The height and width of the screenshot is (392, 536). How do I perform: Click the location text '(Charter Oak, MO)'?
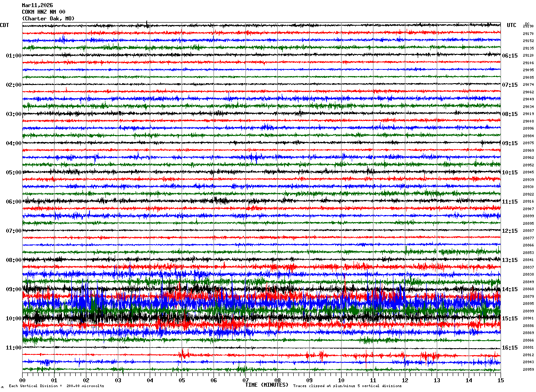point(48,19)
